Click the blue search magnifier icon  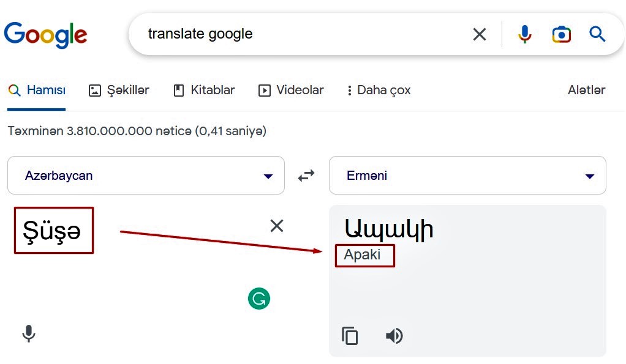click(x=597, y=34)
